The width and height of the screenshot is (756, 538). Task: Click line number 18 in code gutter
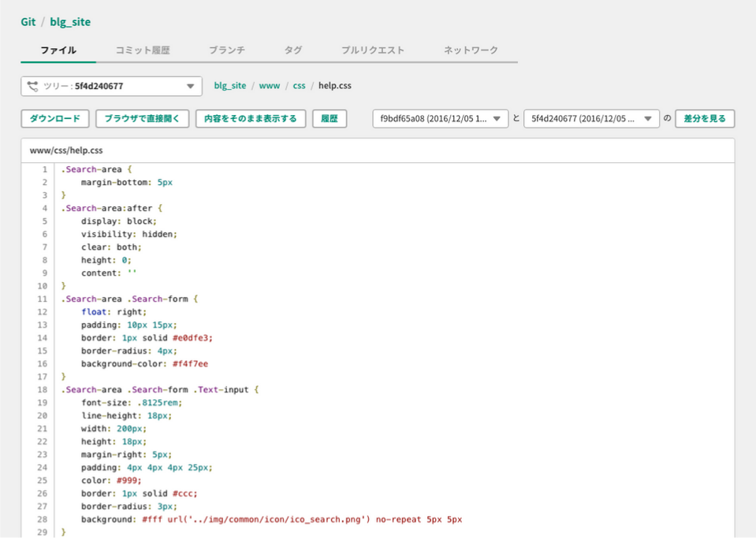tap(43, 390)
